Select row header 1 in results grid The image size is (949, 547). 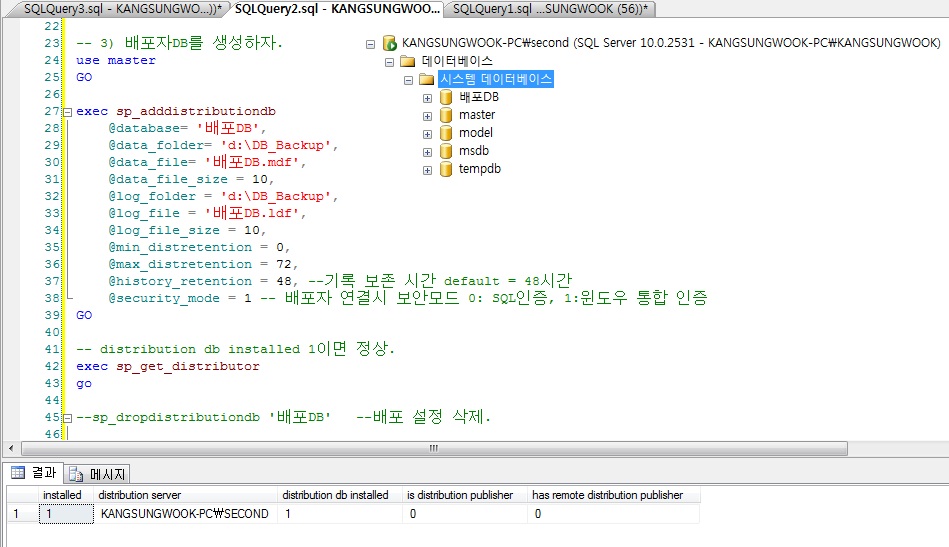coord(22,514)
